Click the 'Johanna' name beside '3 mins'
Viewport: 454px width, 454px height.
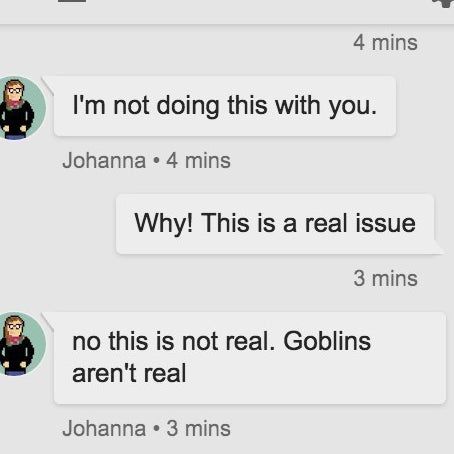click(104, 428)
